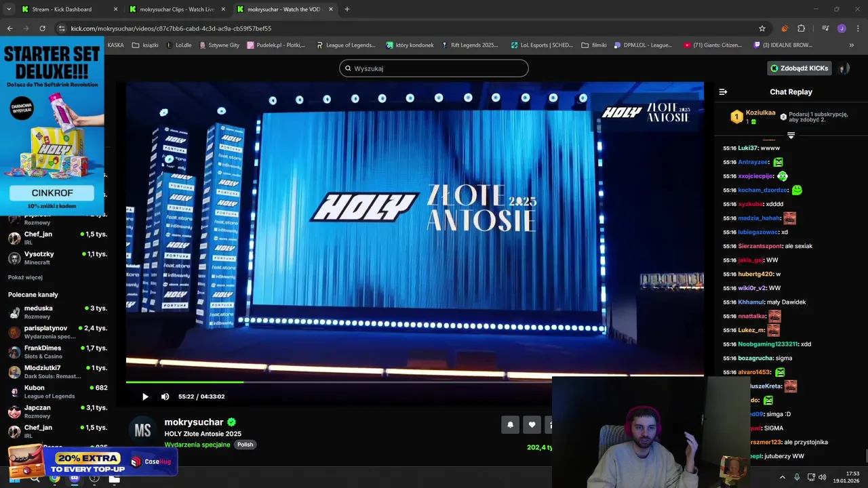Expand the sidebar with Pokaż więcej
The height and width of the screenshot is (488, 868).
pos(25,277)
